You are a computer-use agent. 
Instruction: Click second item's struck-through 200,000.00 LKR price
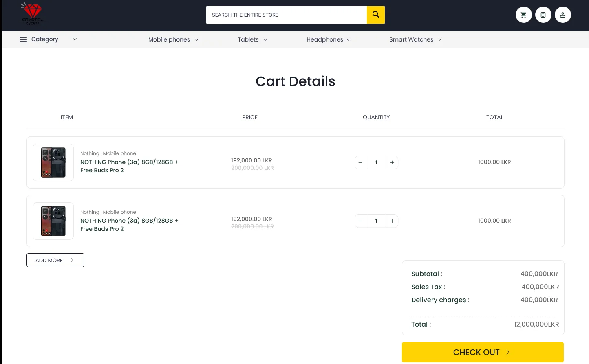click(252, 226)
